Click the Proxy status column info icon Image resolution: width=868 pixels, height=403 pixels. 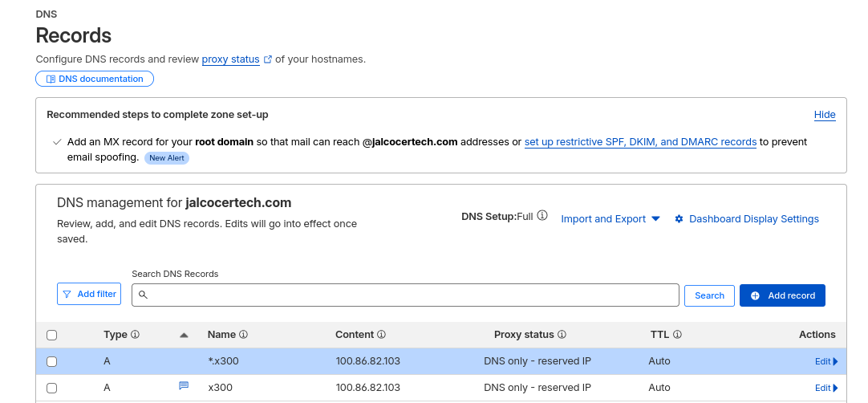[x=562, y=335]
